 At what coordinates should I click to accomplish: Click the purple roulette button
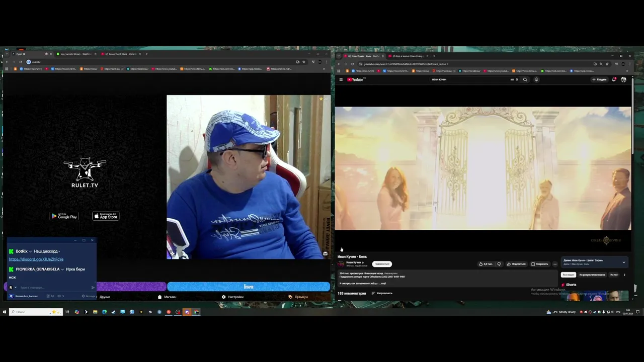pos(131,287)
